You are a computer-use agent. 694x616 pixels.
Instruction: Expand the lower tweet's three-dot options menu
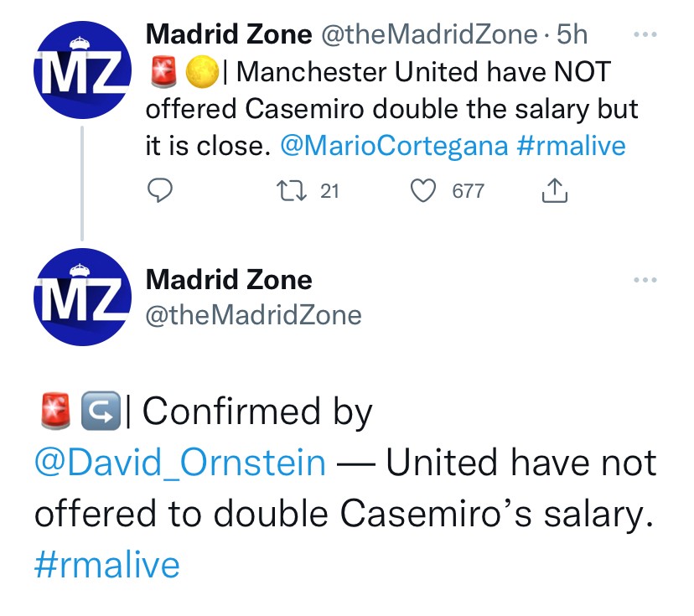645,280
